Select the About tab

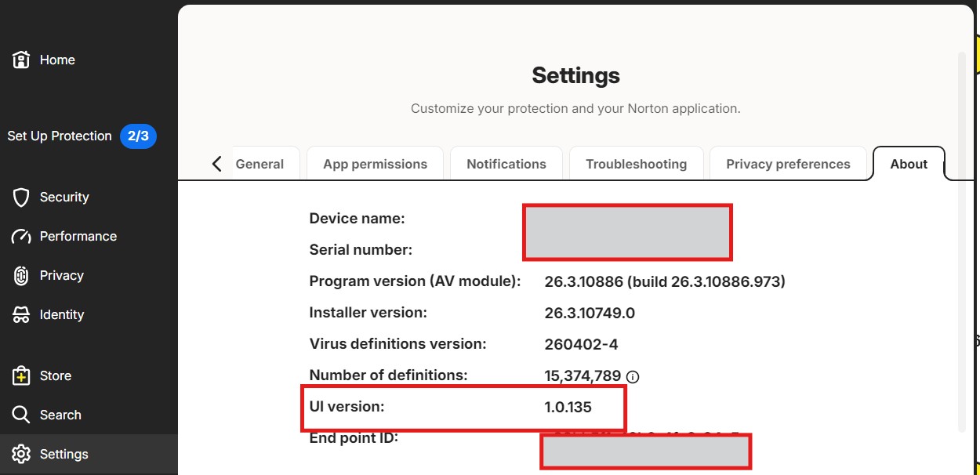909,164
